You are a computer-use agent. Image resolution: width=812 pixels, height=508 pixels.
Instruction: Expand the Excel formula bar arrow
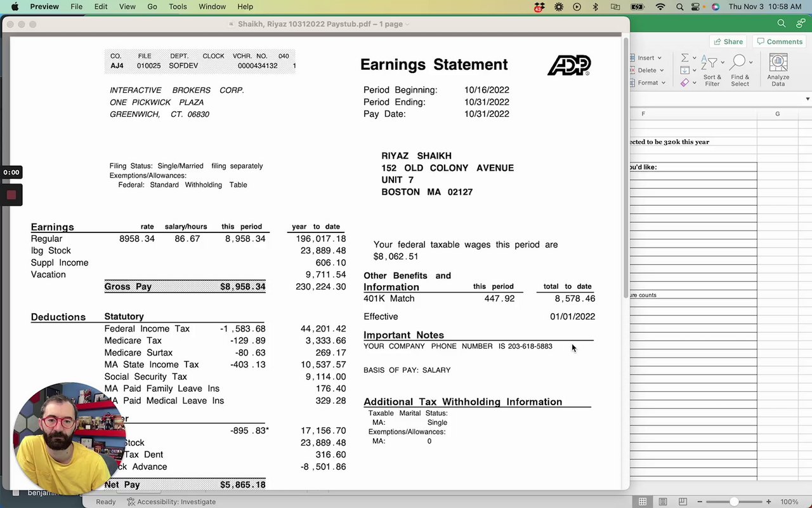[x=808, y=99]
